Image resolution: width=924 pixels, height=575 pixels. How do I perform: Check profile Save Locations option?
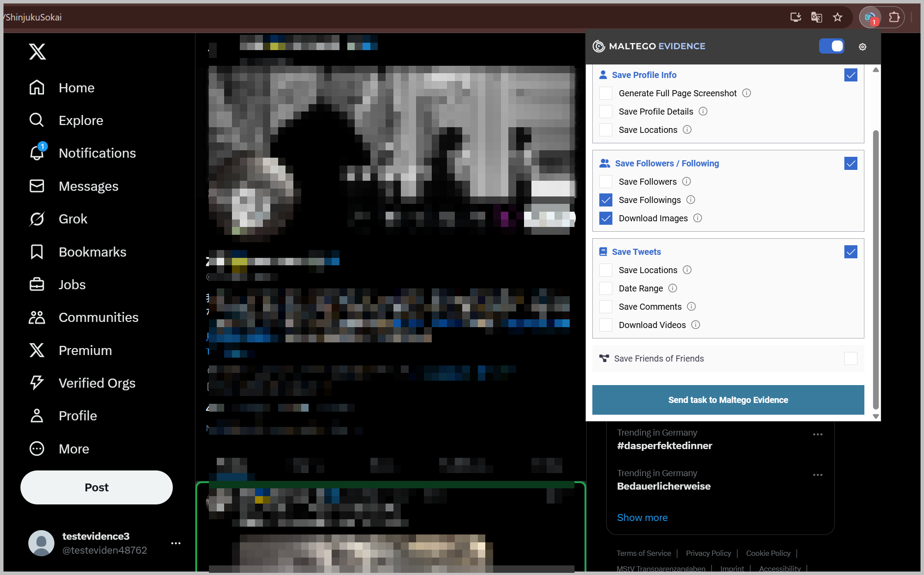point(606,130)
